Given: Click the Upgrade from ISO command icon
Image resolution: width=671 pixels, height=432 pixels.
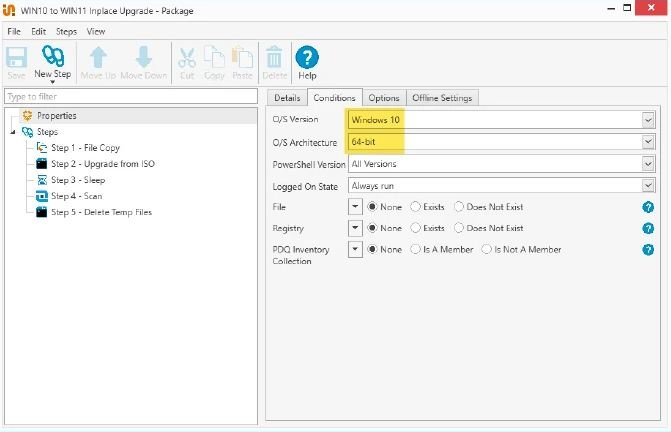Looking at the screenshot, I should coord(42,164).
